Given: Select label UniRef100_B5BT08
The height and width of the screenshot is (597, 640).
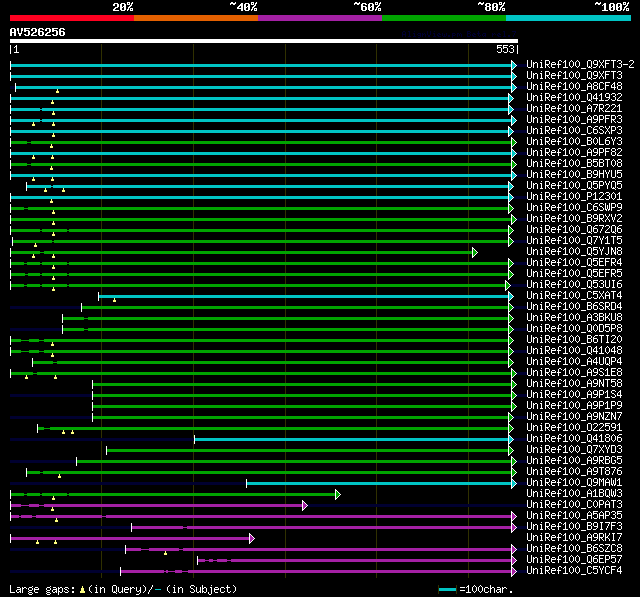Looking at the screenshot, I should click(x=574, y=164).
